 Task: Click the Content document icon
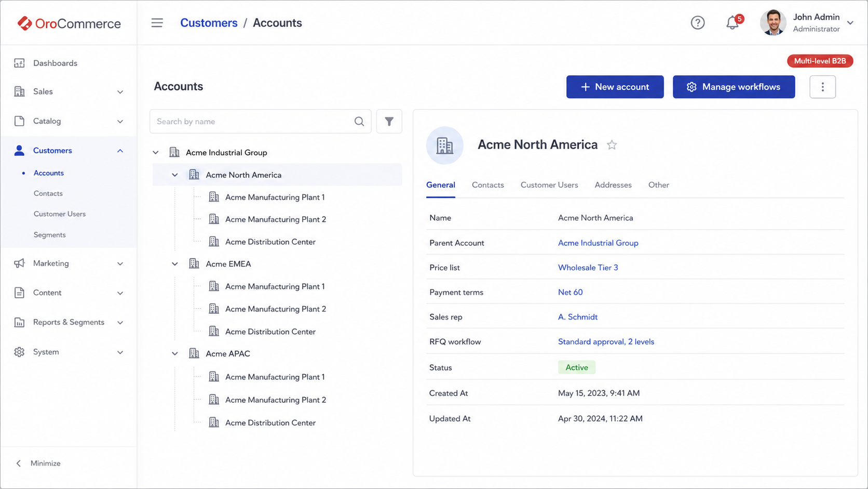pyautogui.click(x=19, y=293)
